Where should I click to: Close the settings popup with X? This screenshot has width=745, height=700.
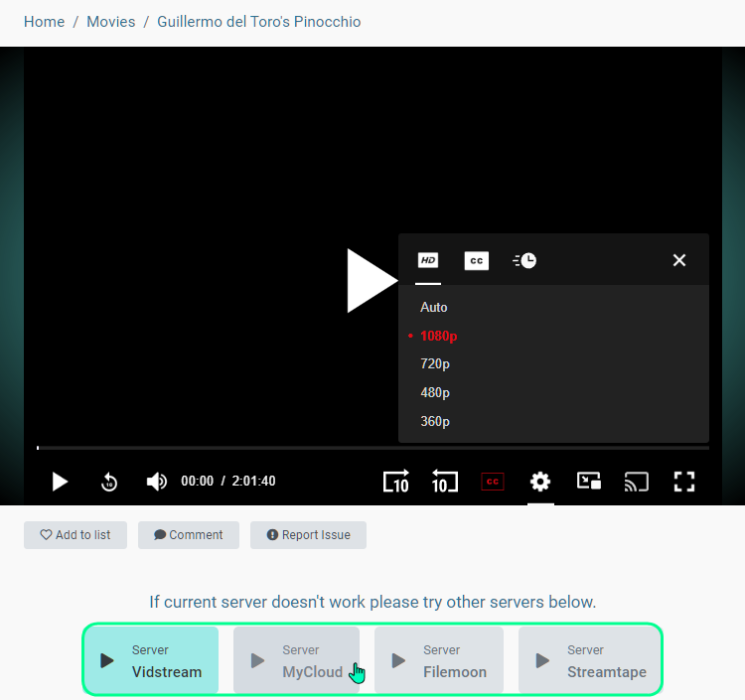[679, 260]
